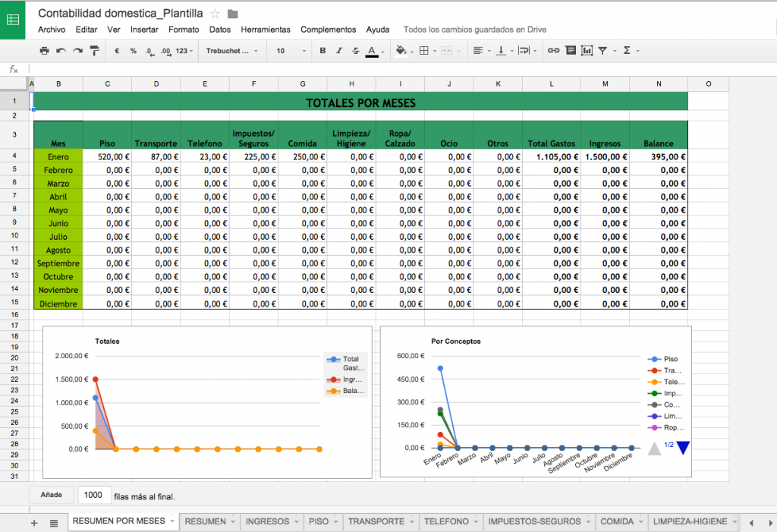
Task: Open the all sheets list icon
Action: [54, 523]
